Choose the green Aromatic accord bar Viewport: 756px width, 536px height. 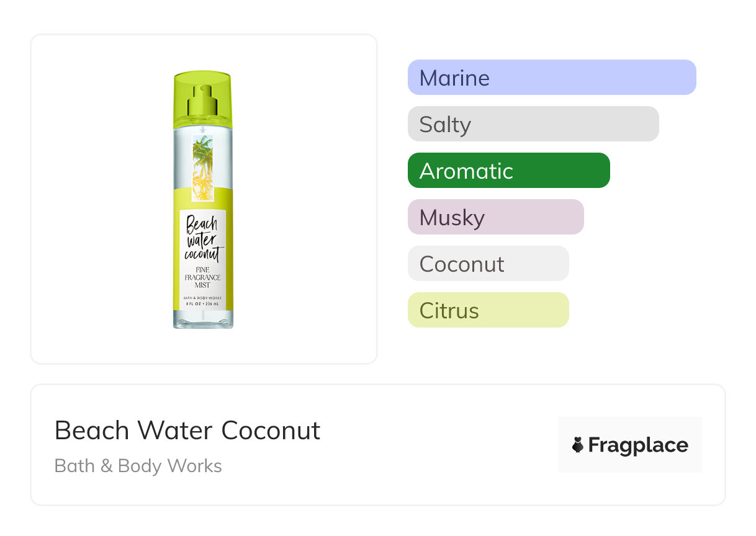click(508, 171)
